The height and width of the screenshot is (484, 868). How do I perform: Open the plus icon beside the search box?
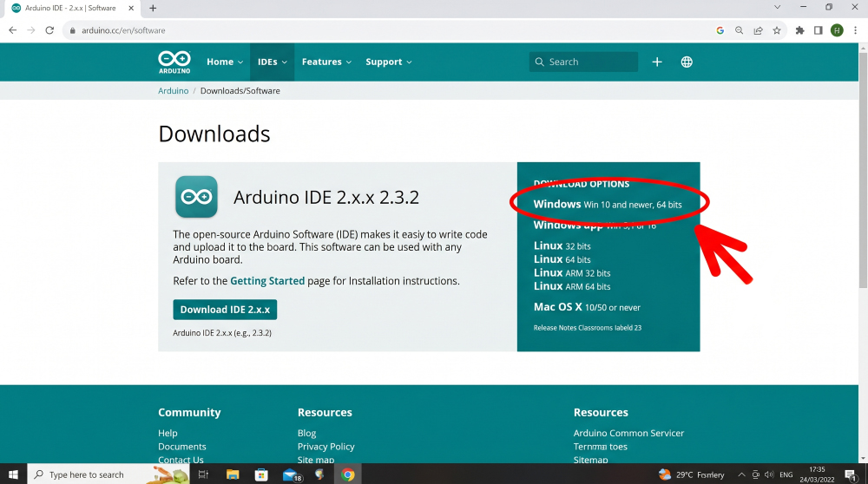(656, 62)
